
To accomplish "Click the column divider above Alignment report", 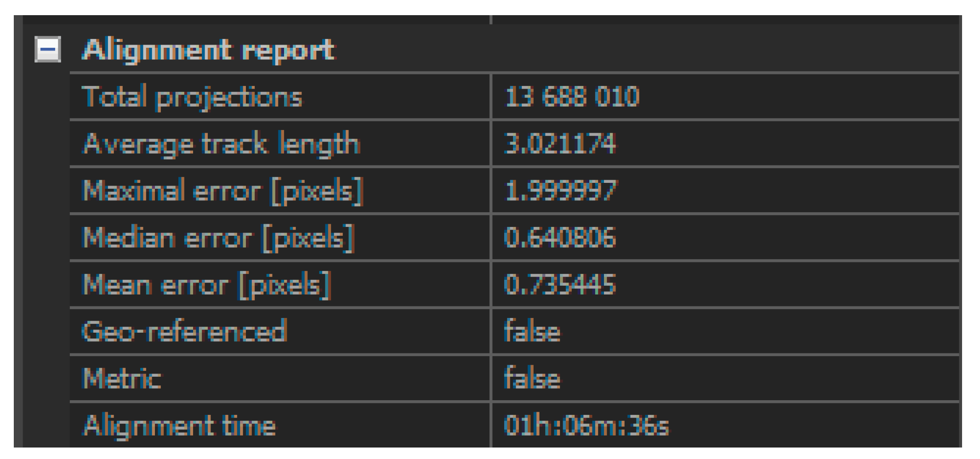I will click(x=491, y=20).
